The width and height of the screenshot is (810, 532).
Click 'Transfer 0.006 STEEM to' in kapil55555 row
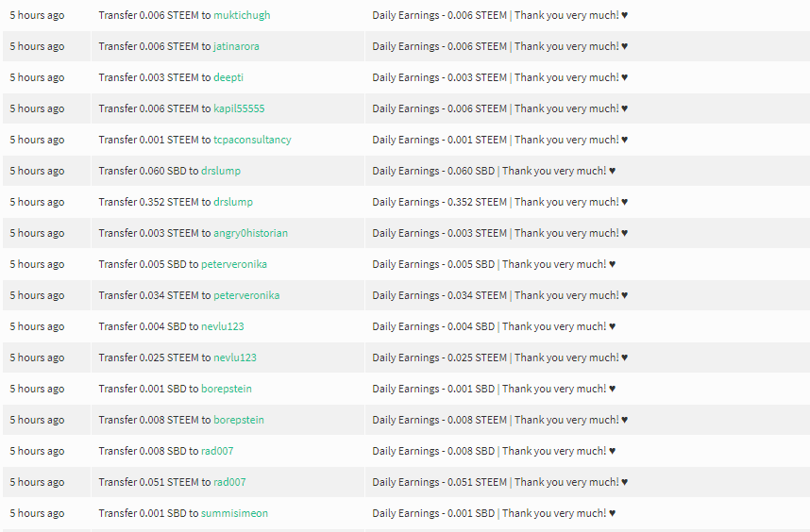click(155, 108)
